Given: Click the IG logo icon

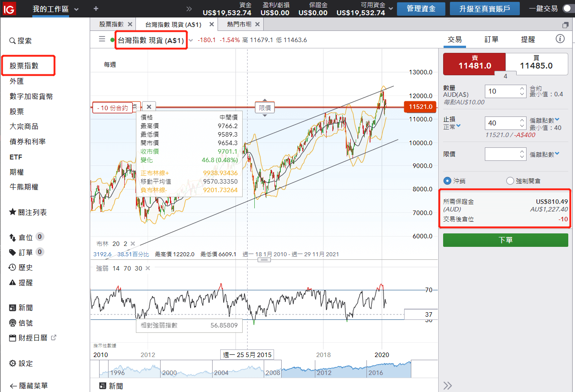Looking at the screenshot, I should [x=9, y=8].
